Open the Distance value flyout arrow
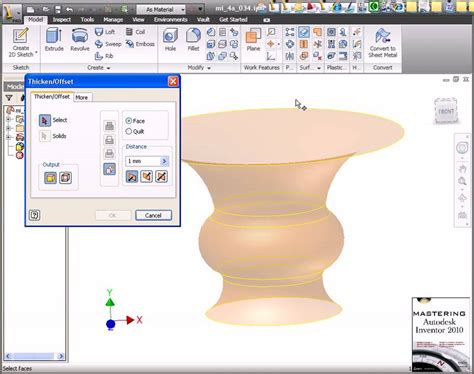Viewport: 474px width, 374px height. pos(165,161)
